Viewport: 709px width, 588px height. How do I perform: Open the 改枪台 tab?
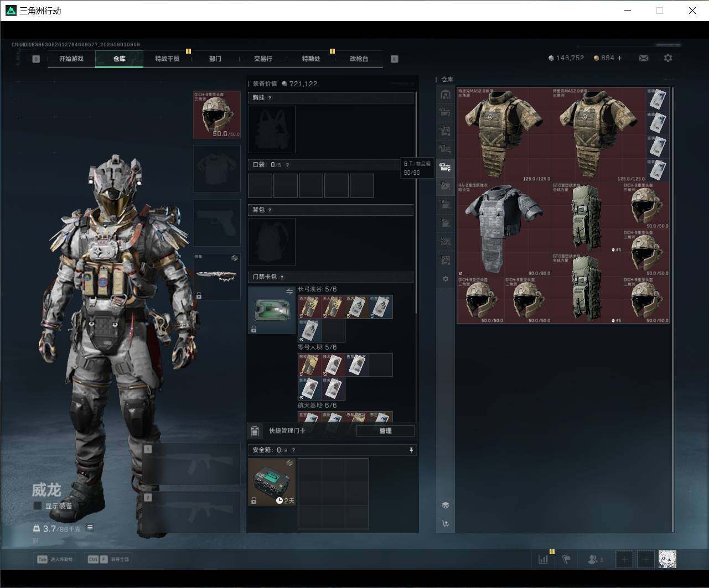pyautogui.click(x=359, y=59)
